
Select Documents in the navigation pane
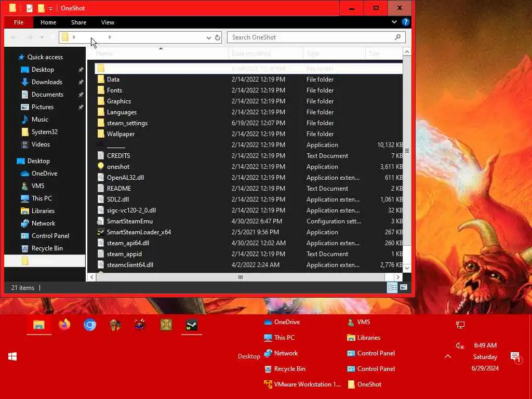(x=47, y=95)
